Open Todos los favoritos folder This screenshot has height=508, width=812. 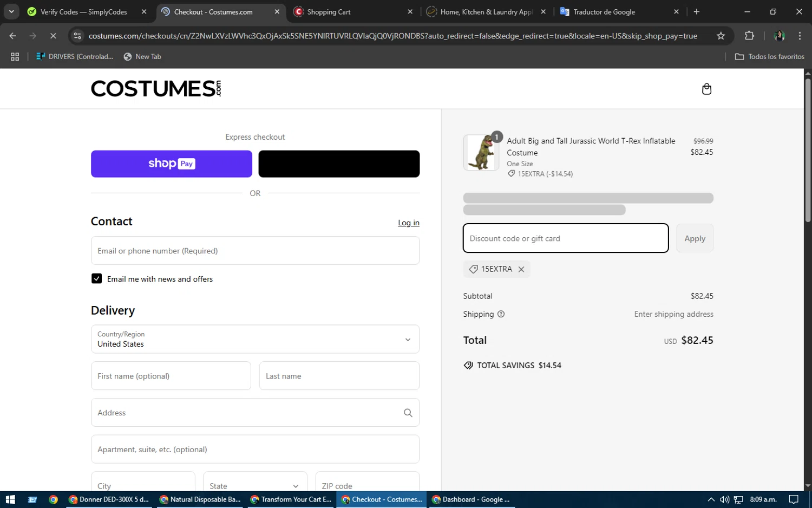click(x=769, y=56)
